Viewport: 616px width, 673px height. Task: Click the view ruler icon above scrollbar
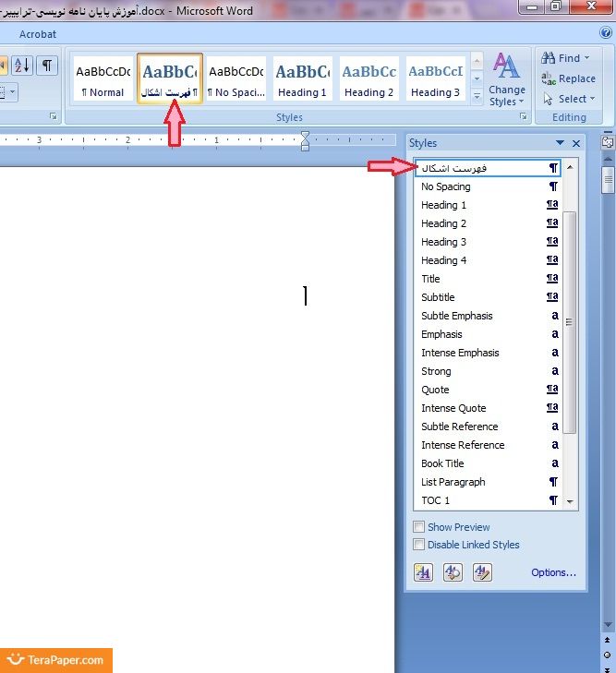608,143
